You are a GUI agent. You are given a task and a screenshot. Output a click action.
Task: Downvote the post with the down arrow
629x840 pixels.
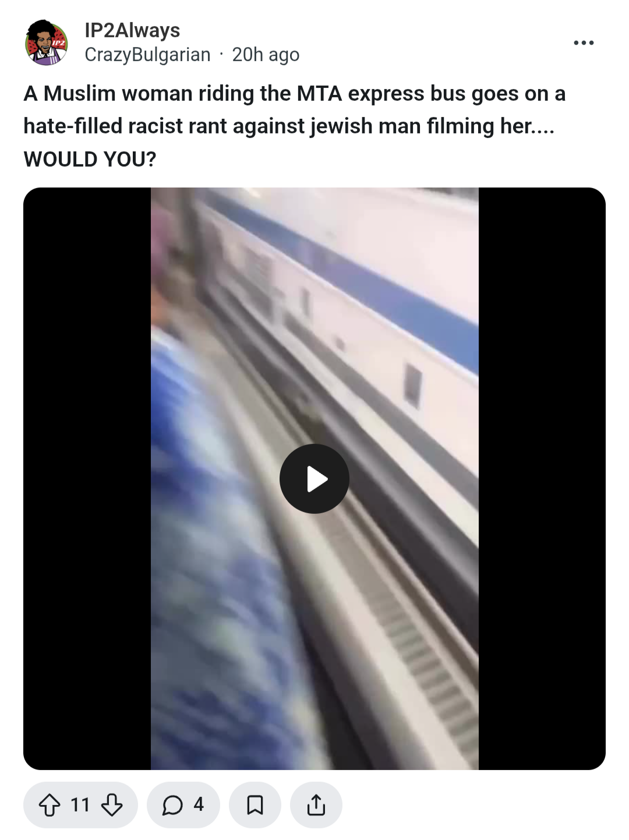pyautogui.click(x=111, y=805)
